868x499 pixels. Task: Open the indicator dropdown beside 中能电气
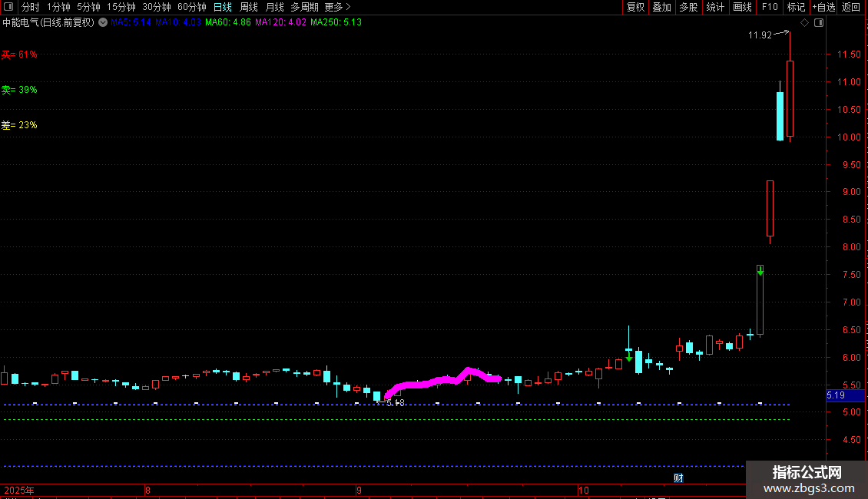point(103,22)
